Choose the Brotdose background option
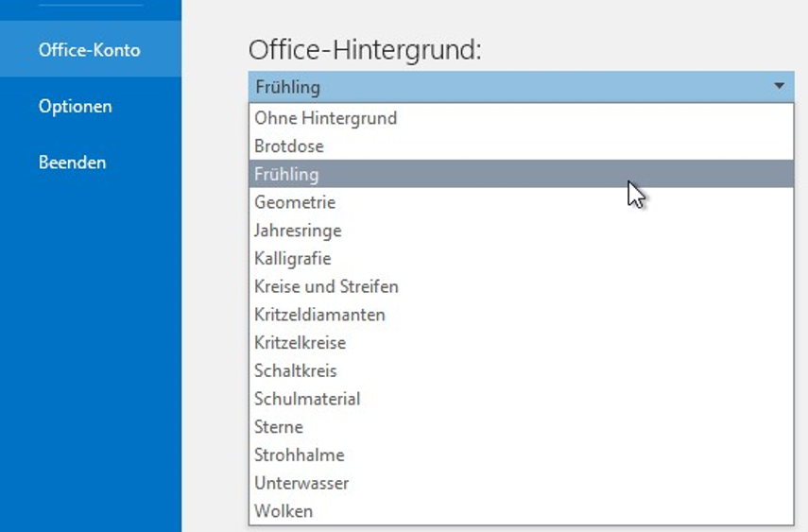808x532 pixels. pos(521,146)
